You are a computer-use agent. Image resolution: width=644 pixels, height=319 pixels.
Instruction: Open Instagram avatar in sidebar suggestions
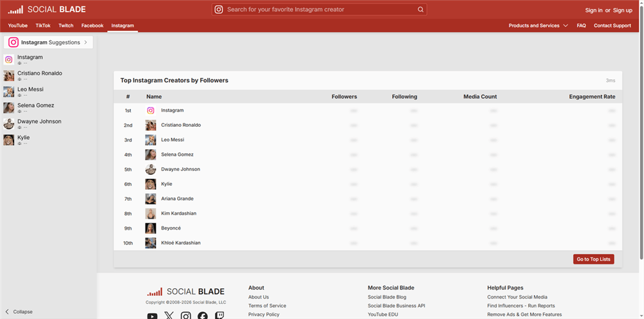(8, 59)
